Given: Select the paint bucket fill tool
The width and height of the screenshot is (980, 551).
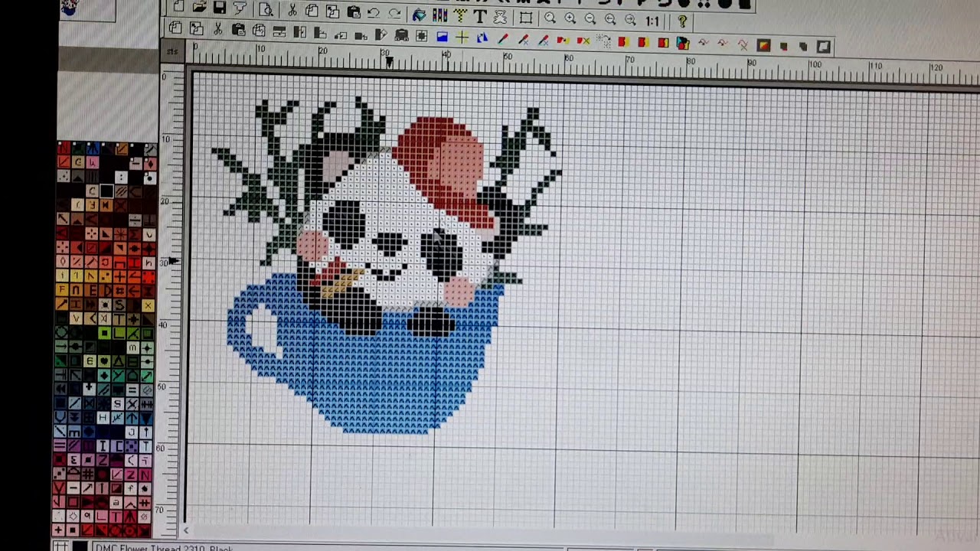Looking at the screenshot, I should 419,15.
